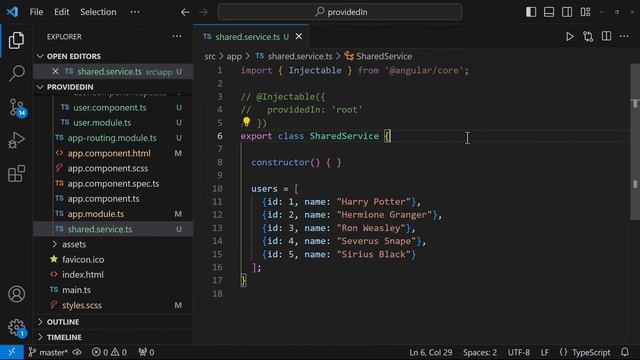640x360 pixels.
Task: Close the shared.service.ts editor tab
Action: click(x=299, y=36)
